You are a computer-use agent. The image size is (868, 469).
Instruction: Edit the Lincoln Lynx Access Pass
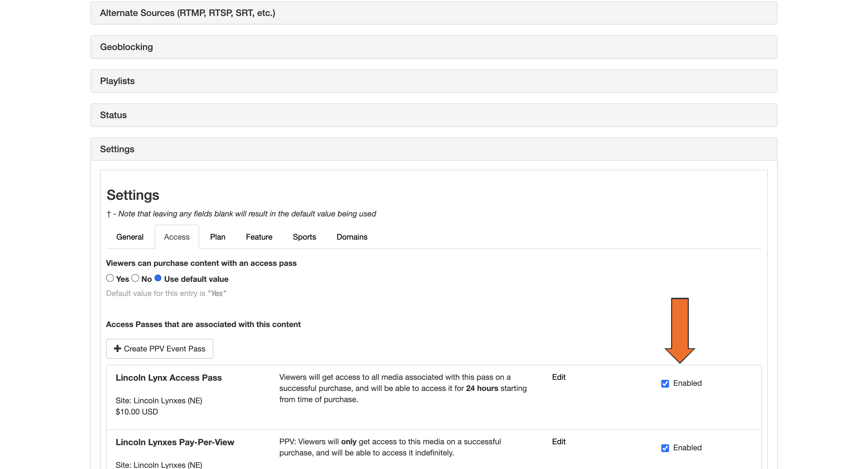(x=559, y=377)
